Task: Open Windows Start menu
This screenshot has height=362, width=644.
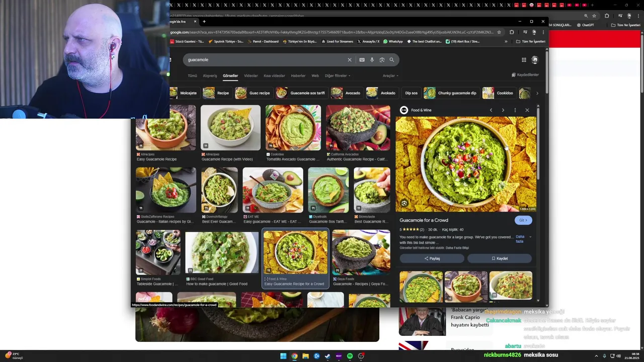Action: [283, 356]
